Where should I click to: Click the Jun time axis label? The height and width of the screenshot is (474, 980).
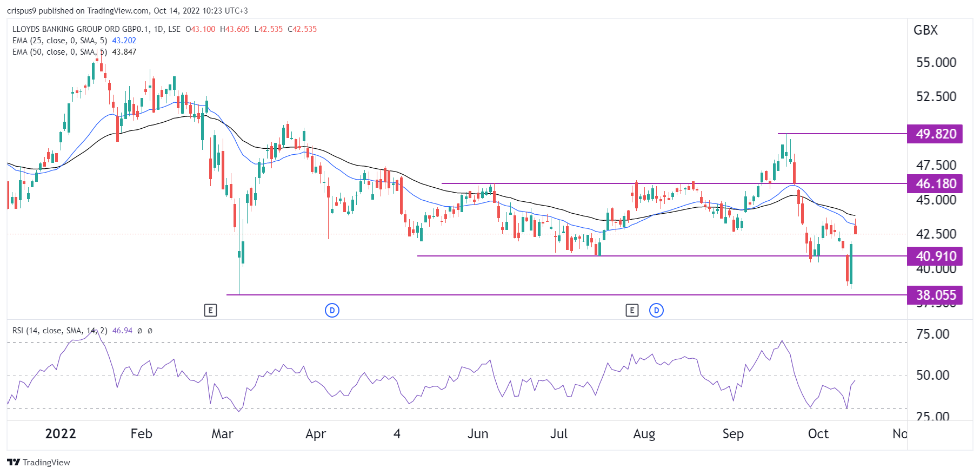pyautogui.click(x=478, y=434)
